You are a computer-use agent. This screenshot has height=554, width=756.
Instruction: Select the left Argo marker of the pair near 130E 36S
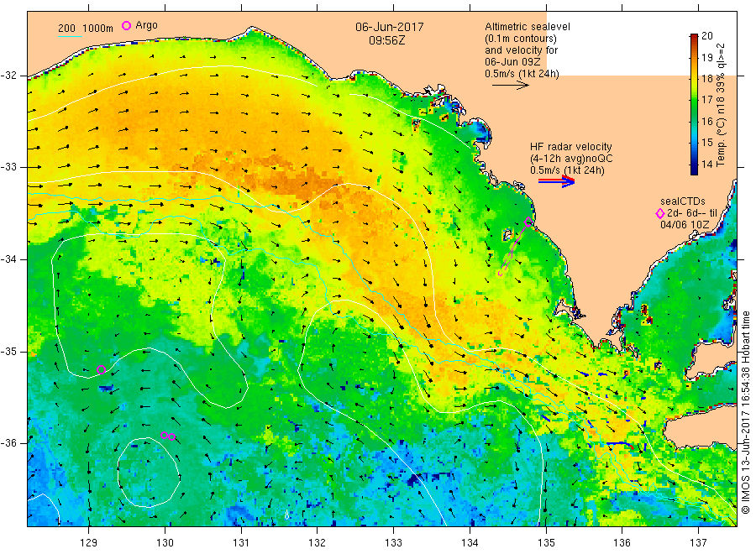coord(164,435)
